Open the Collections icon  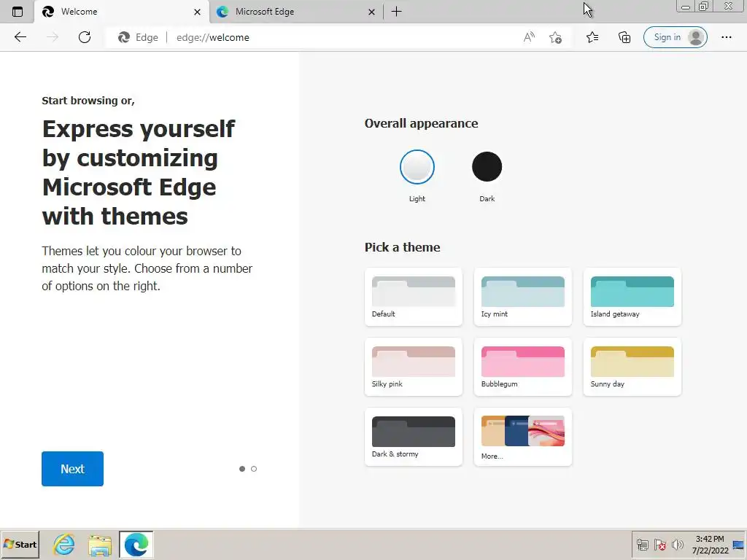click(x=624, y=37)
